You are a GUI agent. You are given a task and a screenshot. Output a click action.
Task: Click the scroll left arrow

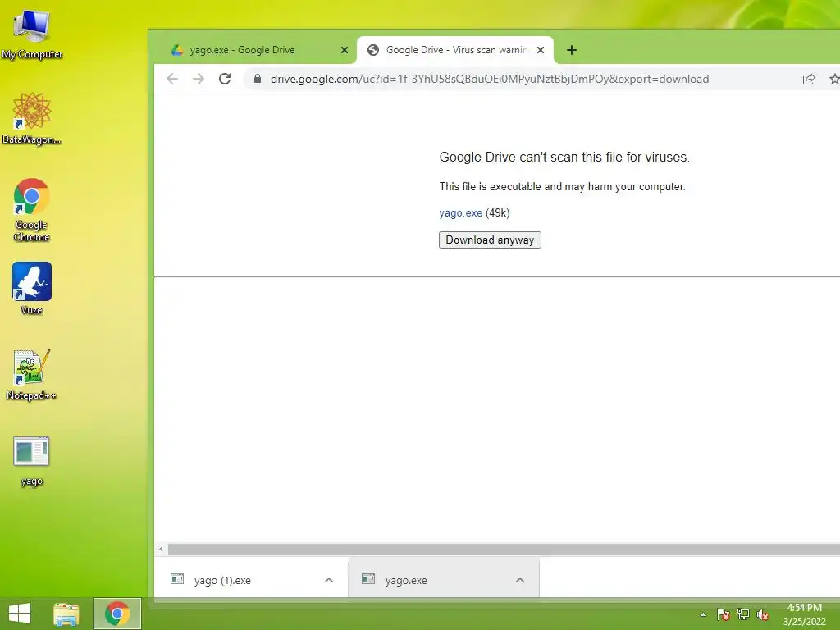point(162,549)
